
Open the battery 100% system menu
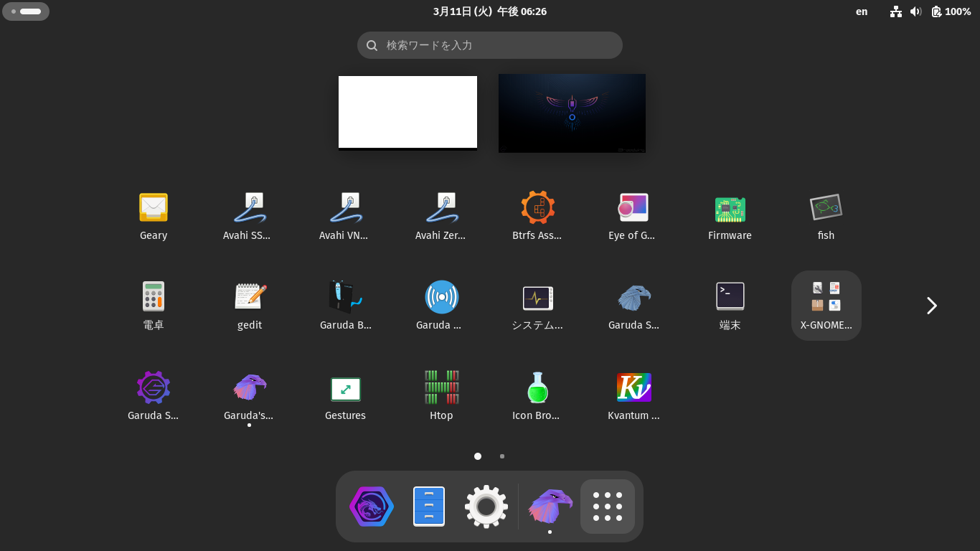pos(951,11)
